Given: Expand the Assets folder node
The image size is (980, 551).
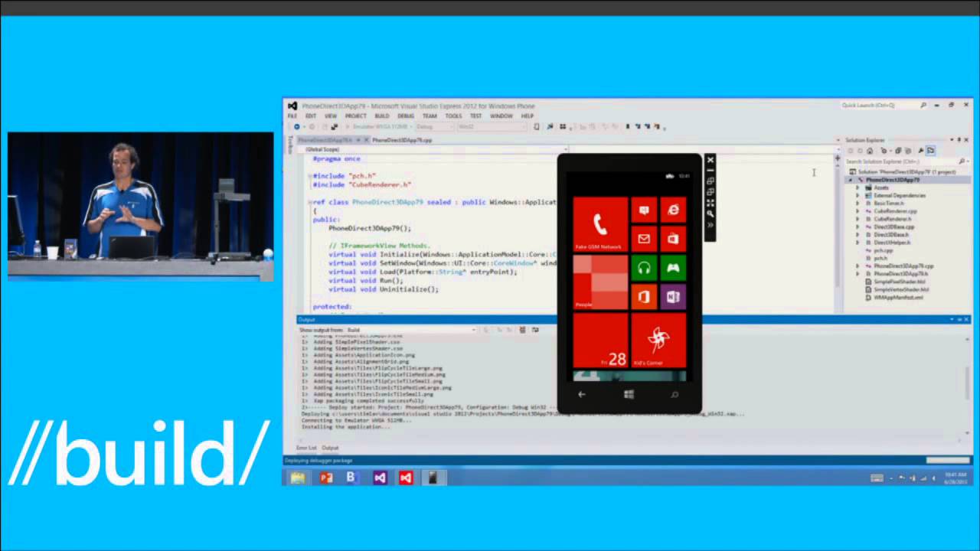Looking at the screenshot, I should (x=857, y=187).
